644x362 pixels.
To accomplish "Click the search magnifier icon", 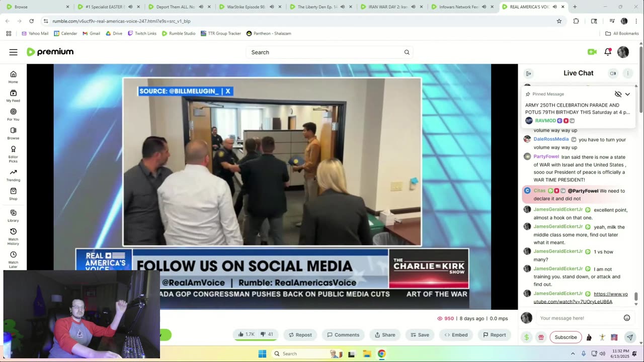I will [x=407, y=52].
